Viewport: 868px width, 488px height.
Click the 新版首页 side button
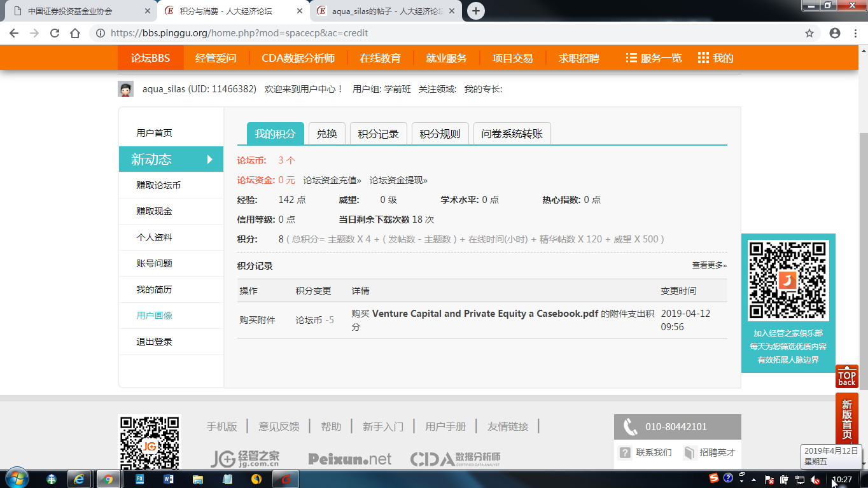coord(847,419)
